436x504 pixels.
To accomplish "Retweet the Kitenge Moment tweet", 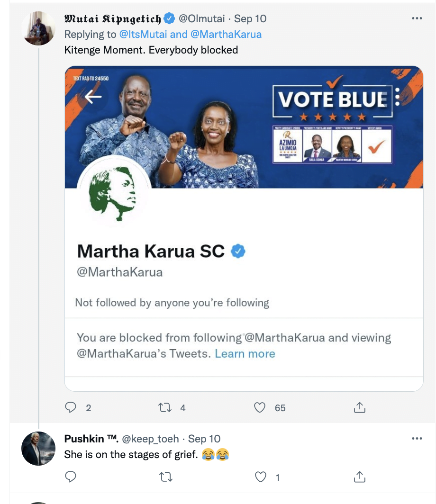I will [165, 407].
